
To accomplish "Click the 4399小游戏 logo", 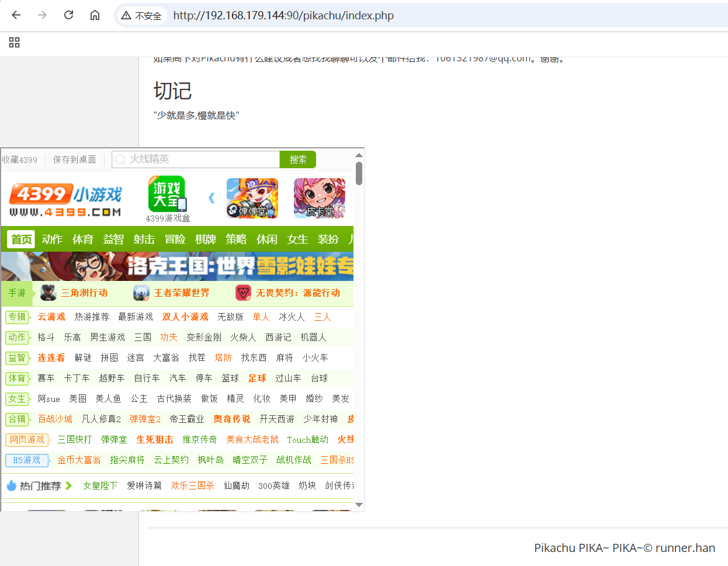I will click(65, 200).
